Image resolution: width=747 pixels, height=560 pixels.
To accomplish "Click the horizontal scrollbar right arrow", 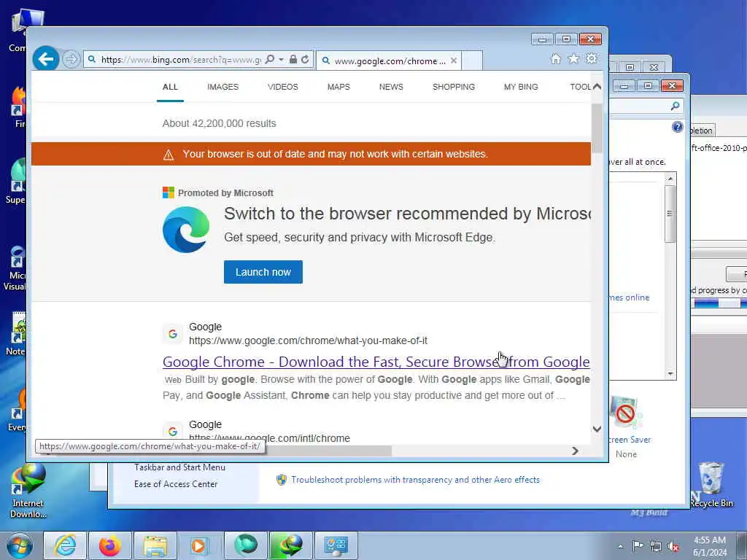I will 575,451.
